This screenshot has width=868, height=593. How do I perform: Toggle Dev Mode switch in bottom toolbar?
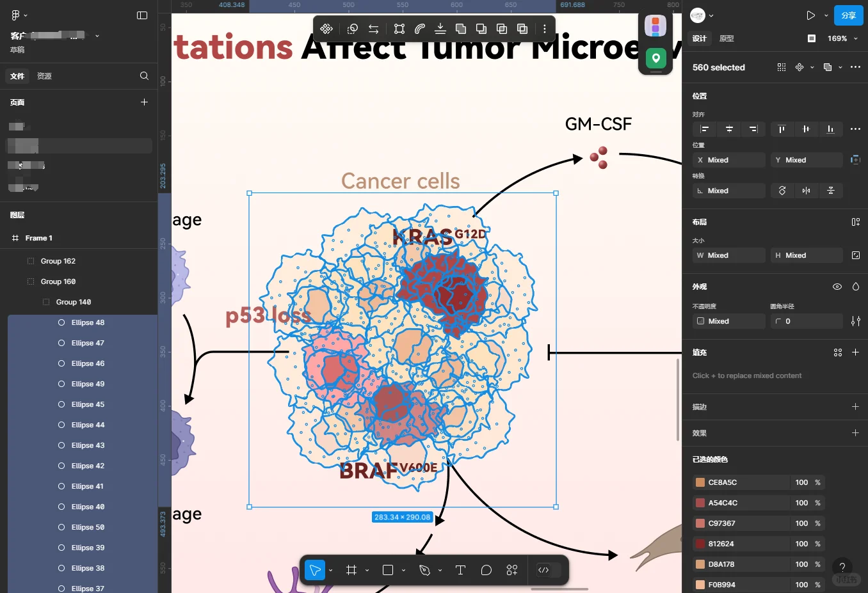click(x=548, y=570)
